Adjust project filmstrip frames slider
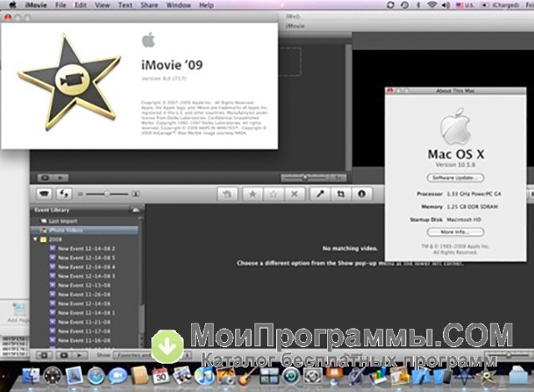The image size is (534, 392). point(305,178)
